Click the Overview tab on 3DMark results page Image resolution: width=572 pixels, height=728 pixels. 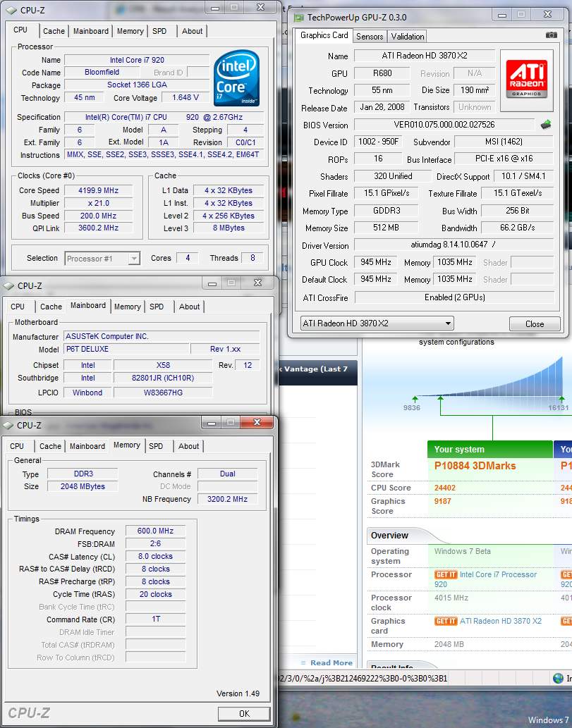[x=389, y=536]
